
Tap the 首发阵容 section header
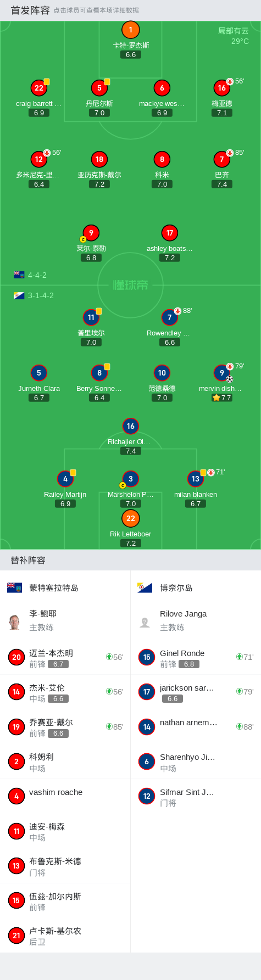tap(30, 10)
